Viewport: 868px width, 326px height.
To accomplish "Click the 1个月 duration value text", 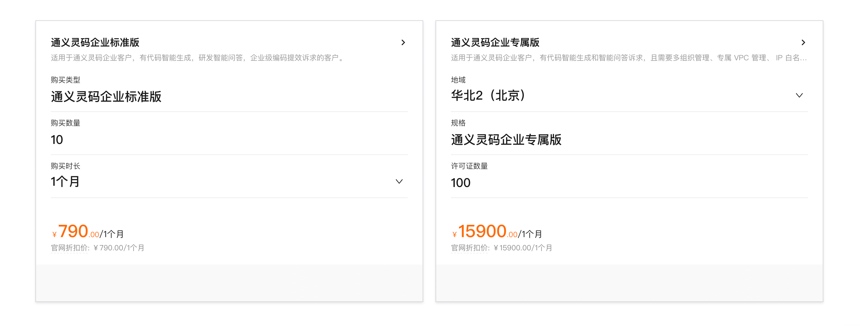I will pos(65,181).
